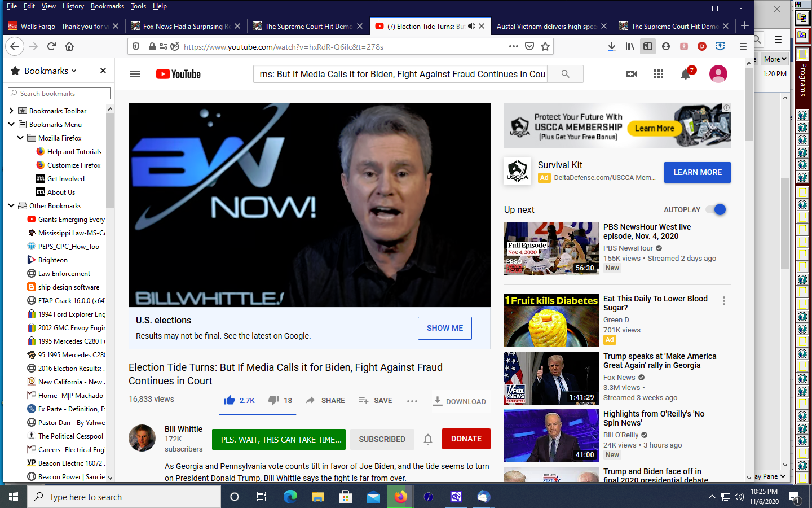
Task: Collapse the Mozilla Firefox folder
Action: pos(20,138)
